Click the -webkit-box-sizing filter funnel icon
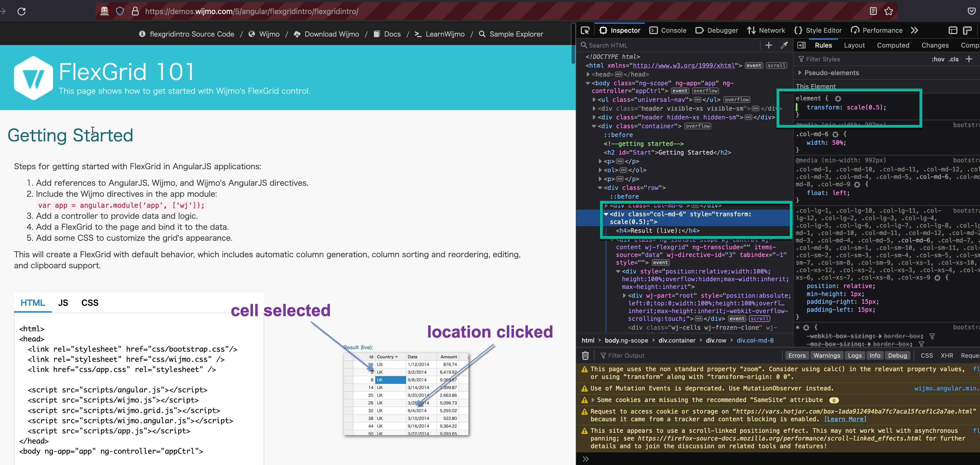 [932, 336]
